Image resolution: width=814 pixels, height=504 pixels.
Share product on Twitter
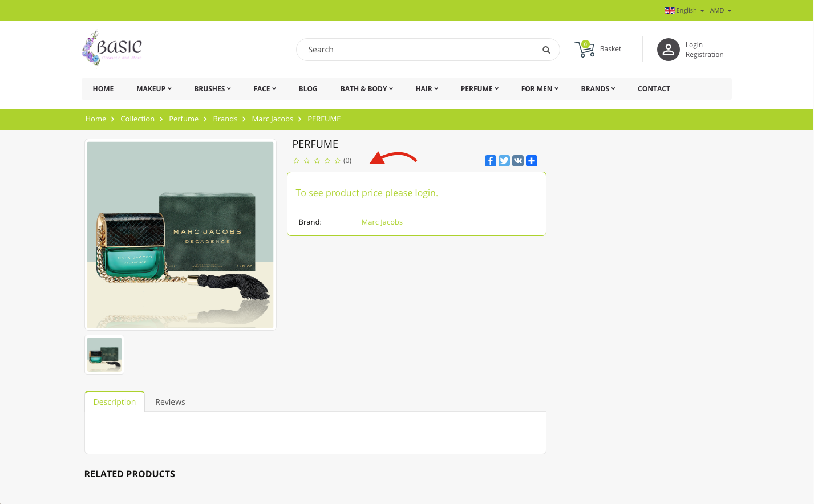[504, 161]
